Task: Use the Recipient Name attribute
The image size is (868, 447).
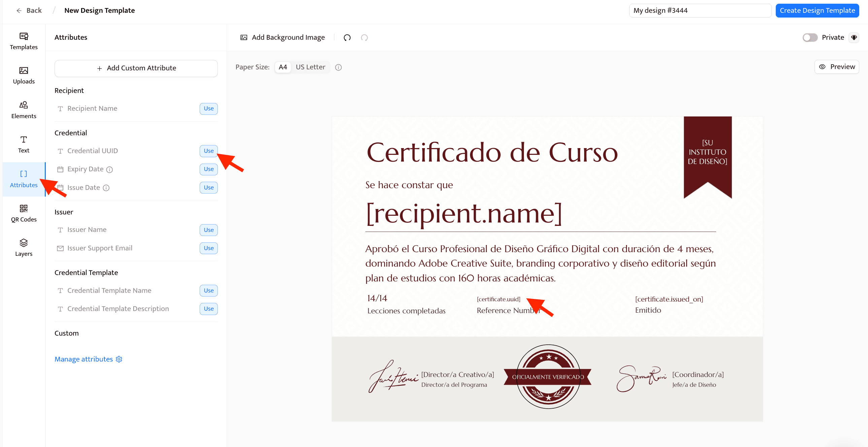Action: tap(208, 108)
